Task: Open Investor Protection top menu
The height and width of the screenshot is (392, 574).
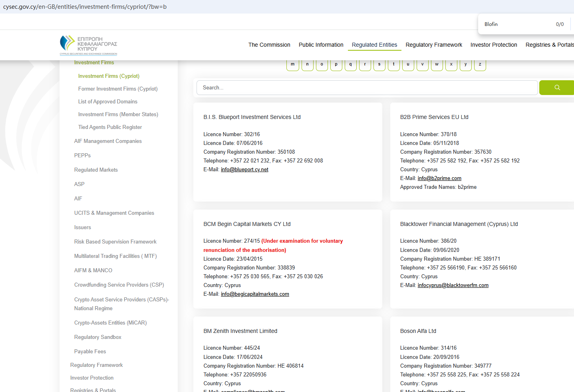Action: click(x=494, y=45)
